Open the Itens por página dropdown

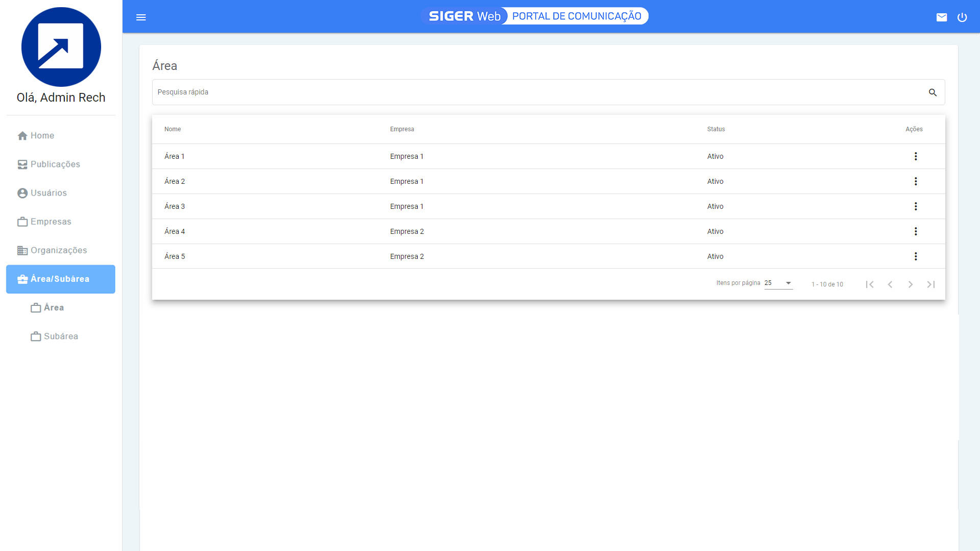click(777, 283)
